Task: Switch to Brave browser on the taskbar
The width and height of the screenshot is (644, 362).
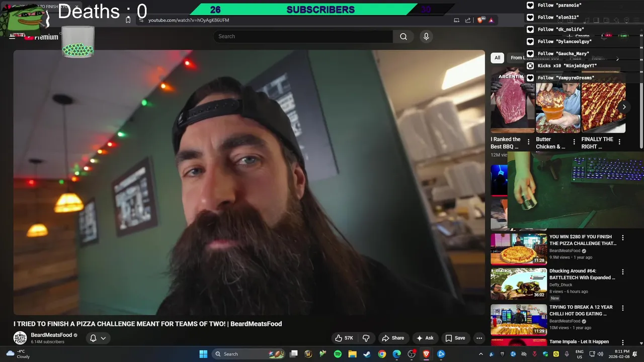Action: tap(426, 354)
